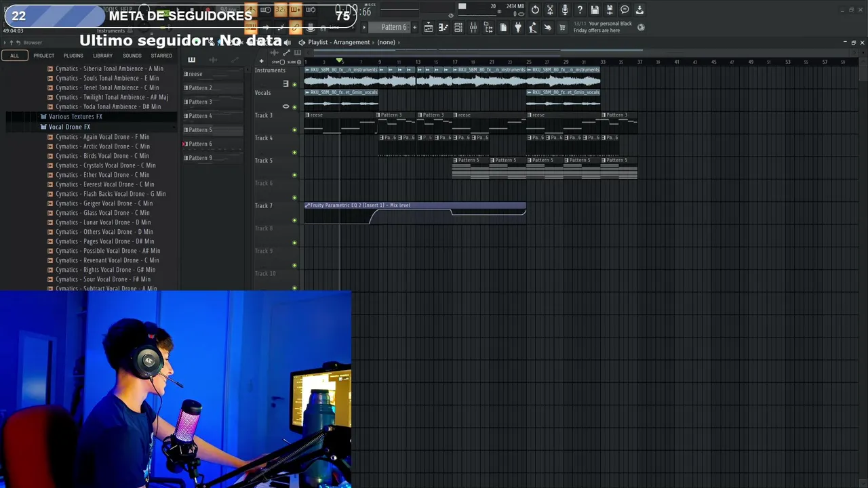This screenshot has width=868, height=488.
Task: Click the plus icon in playlist toolbar
Action: click(x=261, y=61)
